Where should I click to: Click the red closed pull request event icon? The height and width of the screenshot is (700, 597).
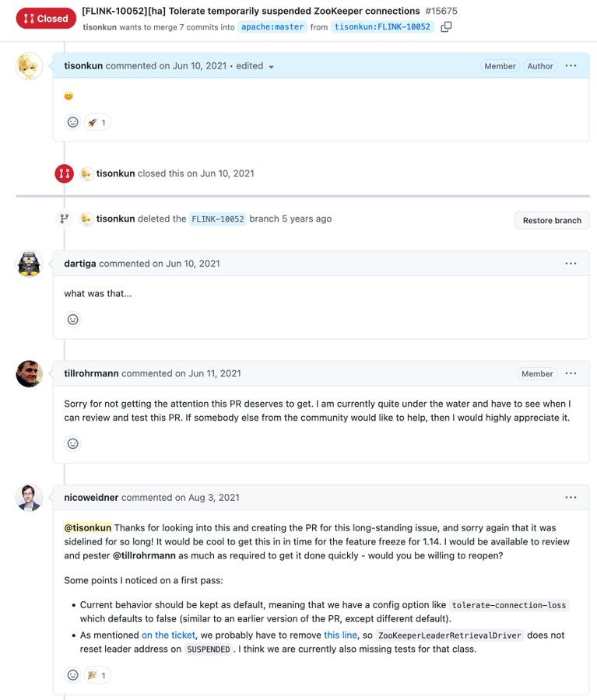65,173
